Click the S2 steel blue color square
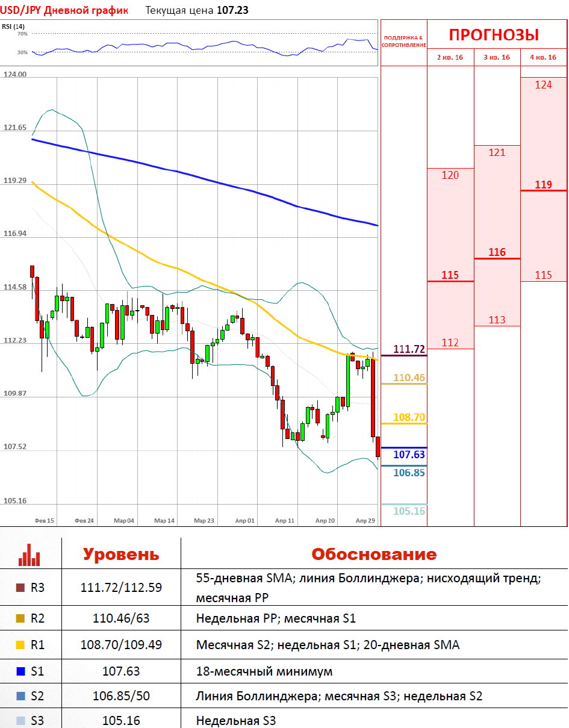569x728 pixels. point(20,696)
